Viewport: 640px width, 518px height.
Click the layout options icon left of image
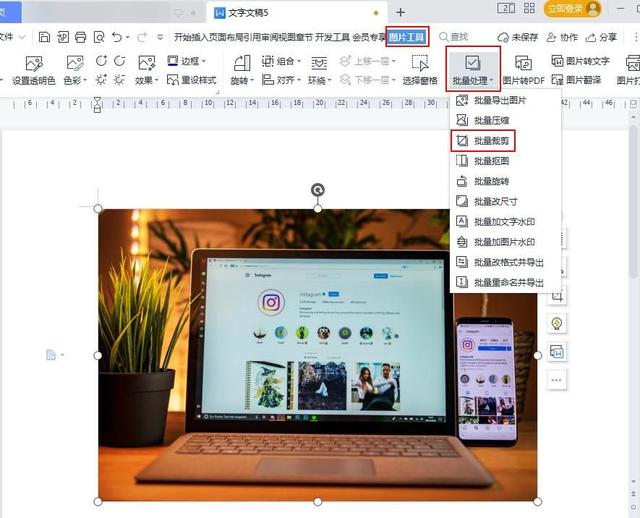pos(53,355)
